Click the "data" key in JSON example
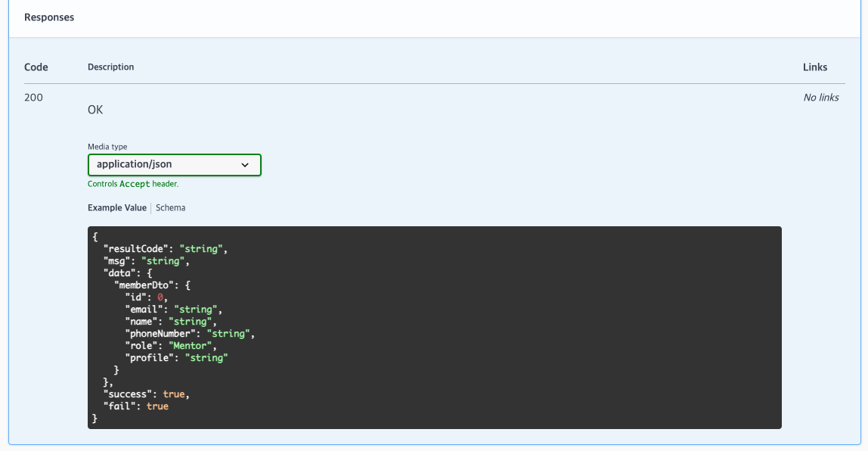Viewport: 868px width, 451px height. click(x=119, y=273)
